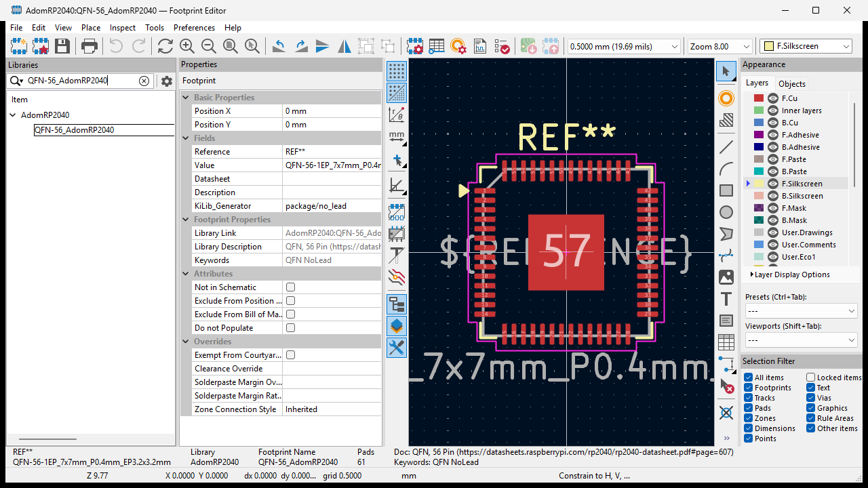
Task: Open Footprint Properties toolbar icon
Action: [414, 46]
